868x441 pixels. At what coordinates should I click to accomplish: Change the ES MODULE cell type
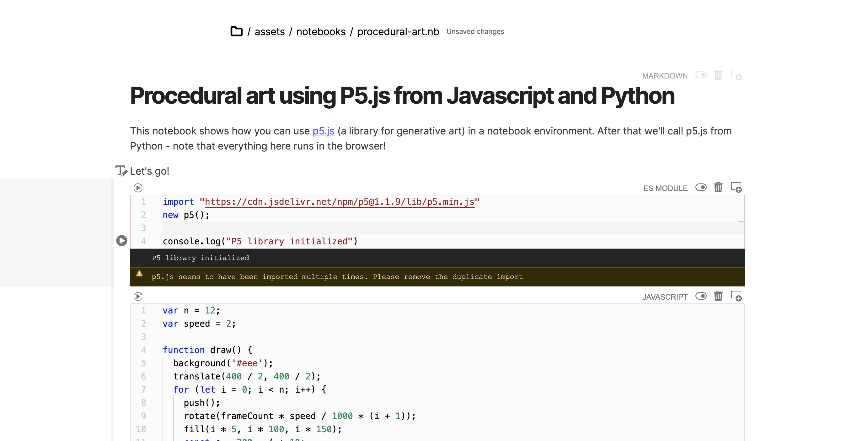tap(665, 188)
